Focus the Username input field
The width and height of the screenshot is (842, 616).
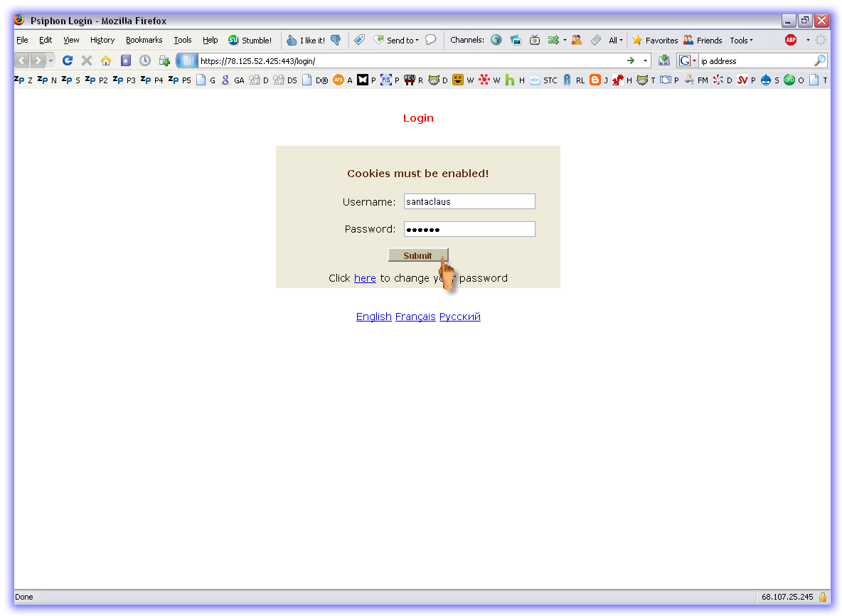tap(469, 201)
